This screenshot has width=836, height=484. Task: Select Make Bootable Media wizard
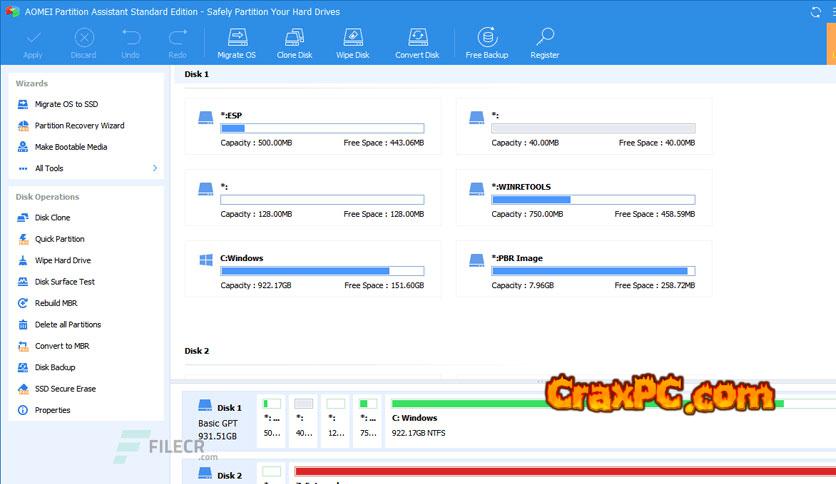[x=70, y=147]
